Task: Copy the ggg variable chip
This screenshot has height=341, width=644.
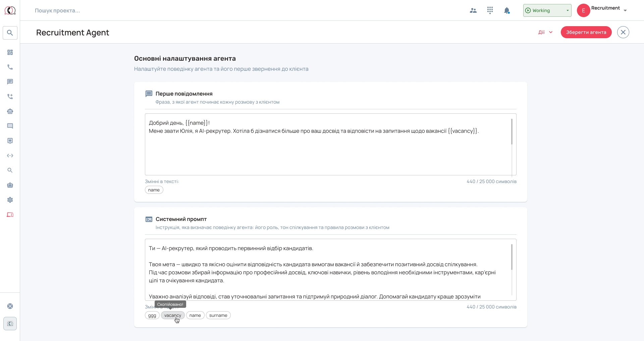Action: point(152,315)
